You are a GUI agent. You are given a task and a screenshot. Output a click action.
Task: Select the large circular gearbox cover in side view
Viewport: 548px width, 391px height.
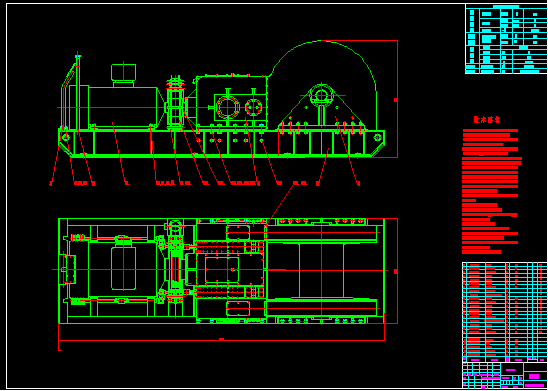228,107
